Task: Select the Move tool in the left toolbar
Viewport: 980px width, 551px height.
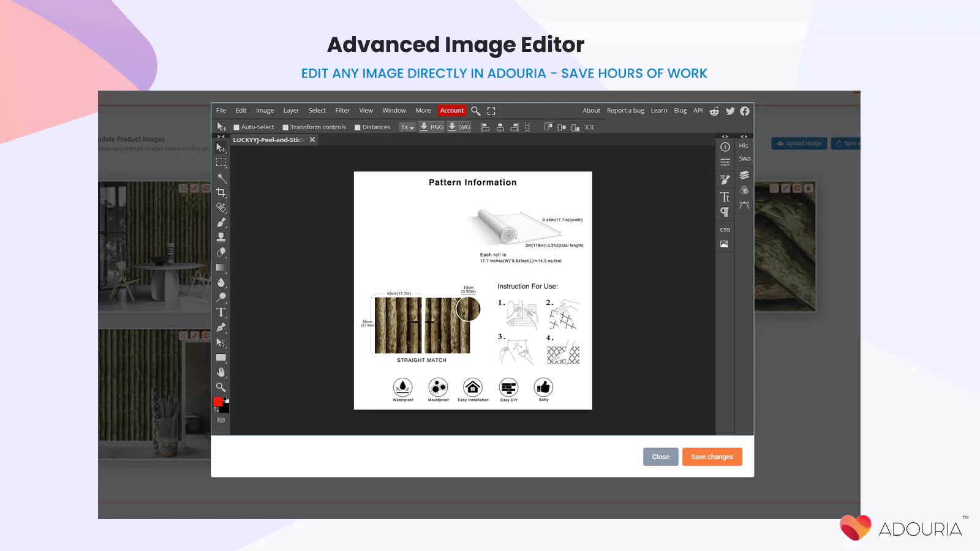Action: click(221, 148)
